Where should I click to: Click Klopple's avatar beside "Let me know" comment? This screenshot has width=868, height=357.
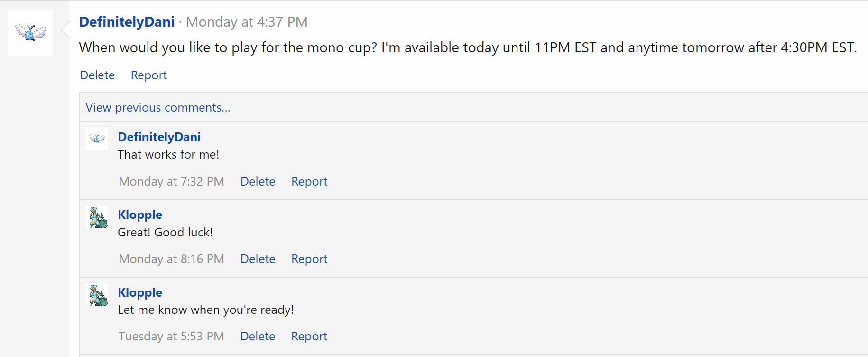(97, 295)
